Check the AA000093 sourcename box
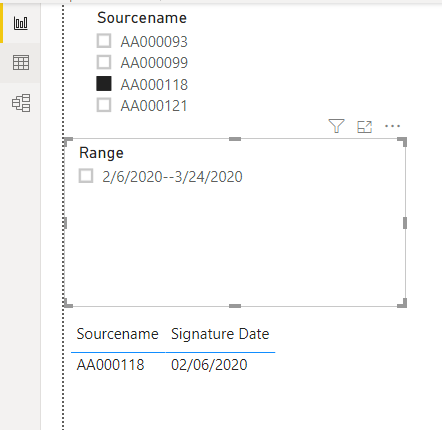Viewport: 442px width, 430px height. click(104, 41)
